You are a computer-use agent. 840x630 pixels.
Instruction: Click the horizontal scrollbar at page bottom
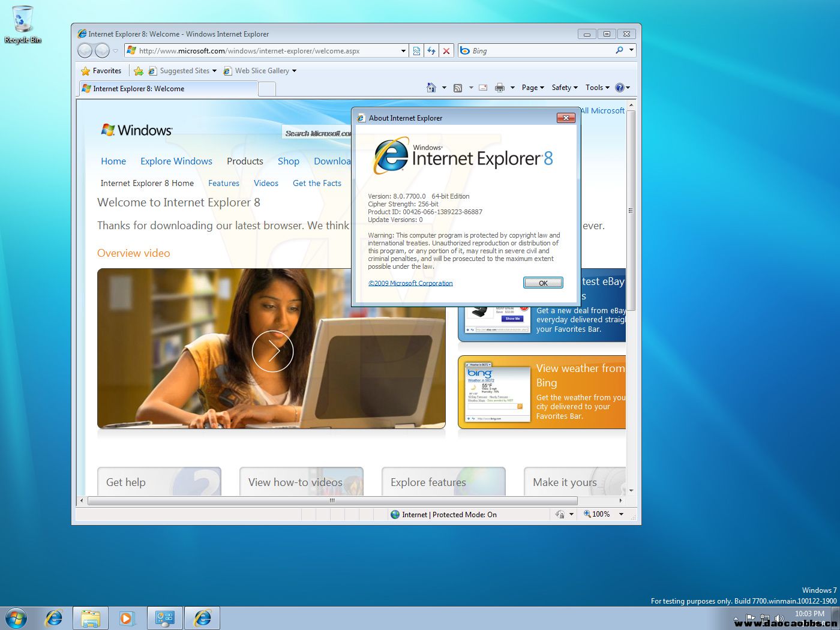(x=331, y=500)
